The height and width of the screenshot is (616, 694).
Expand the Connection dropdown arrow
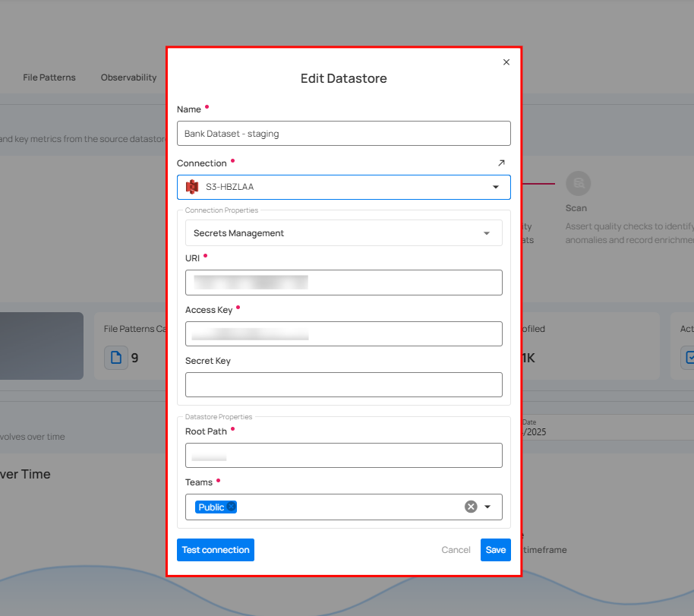[x=495, y=187]
